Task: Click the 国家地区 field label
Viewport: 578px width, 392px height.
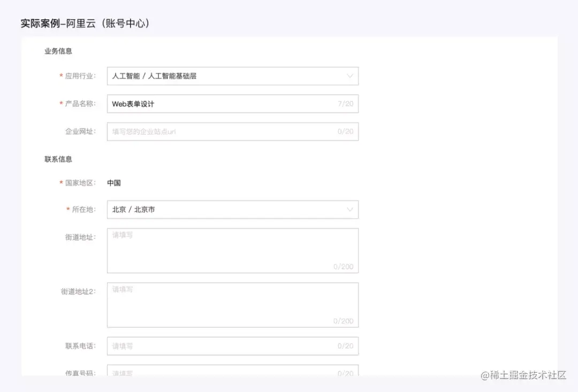Action: click(80, 183)
